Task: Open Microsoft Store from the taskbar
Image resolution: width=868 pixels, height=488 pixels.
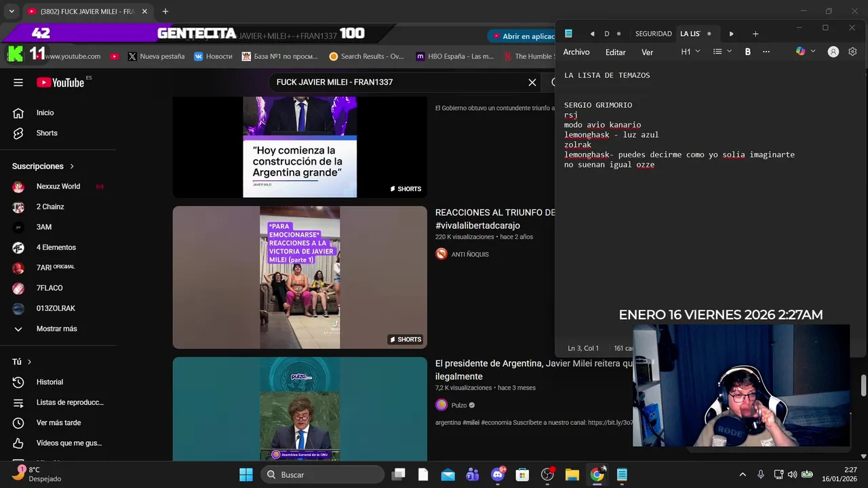Action: tap(521, 474)
